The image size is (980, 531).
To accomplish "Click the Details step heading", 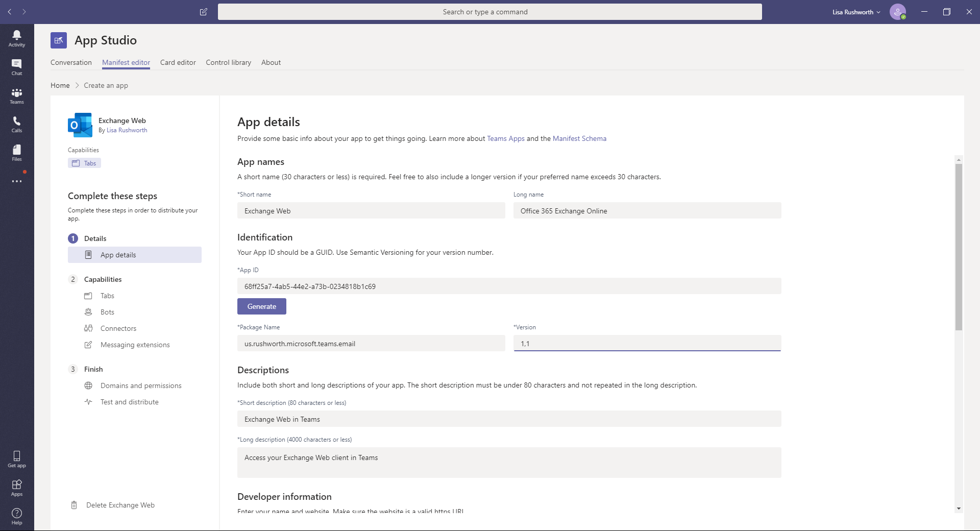I will [95, 238].
